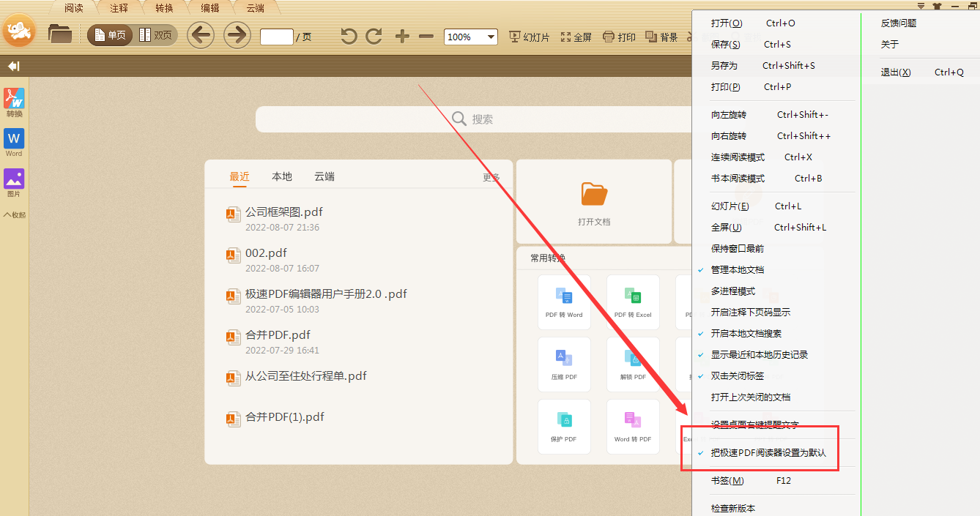Collapse the side panel with the arrow icon
The width and height of the screenshot is (980, 516).
point(14,67)
